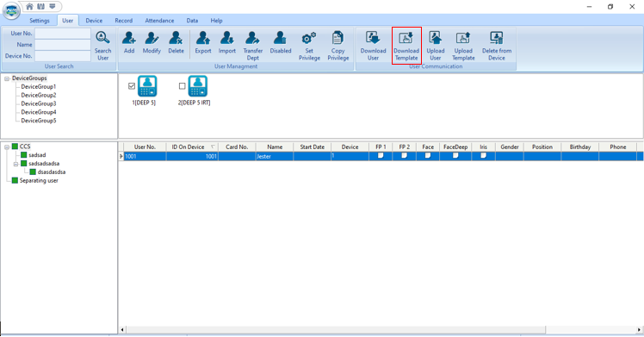Select DeviceGroup5 in the tree
The width and height of the screenshot is (644, 337).
39,121
